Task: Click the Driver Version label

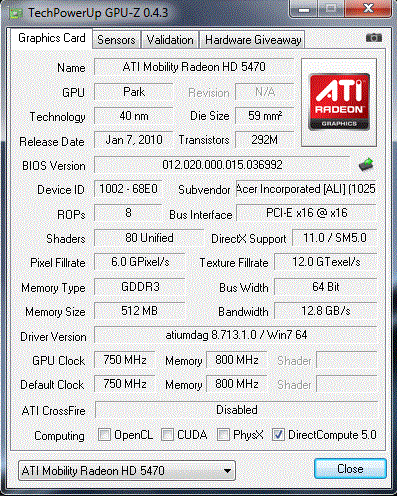Action: [53, 337]
